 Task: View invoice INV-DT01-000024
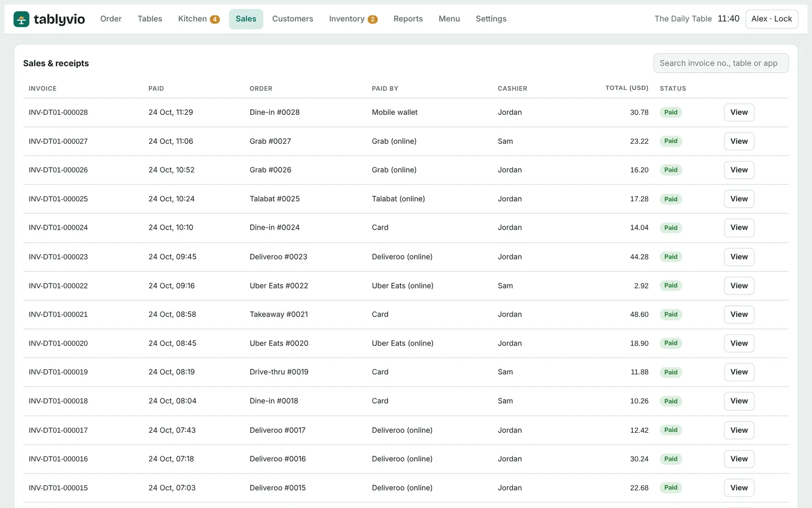click(x=739, y=228)
